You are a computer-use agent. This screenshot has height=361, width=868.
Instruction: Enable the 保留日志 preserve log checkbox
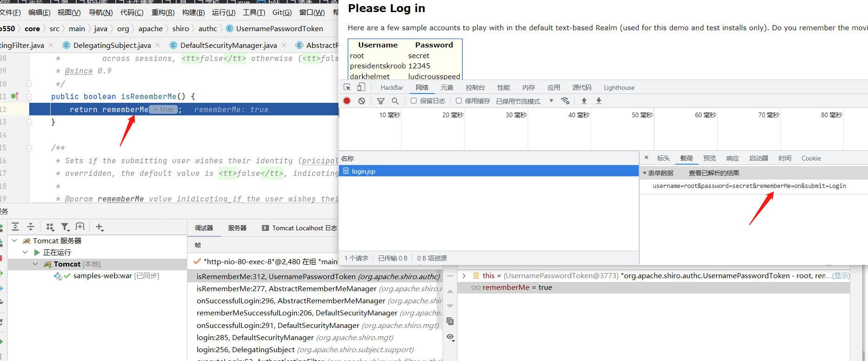(413, 100)
